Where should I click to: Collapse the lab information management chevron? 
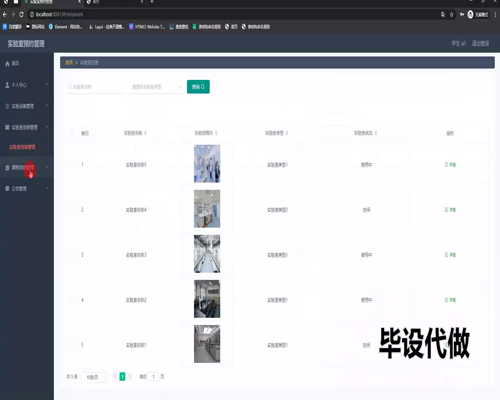coord(47,127)
